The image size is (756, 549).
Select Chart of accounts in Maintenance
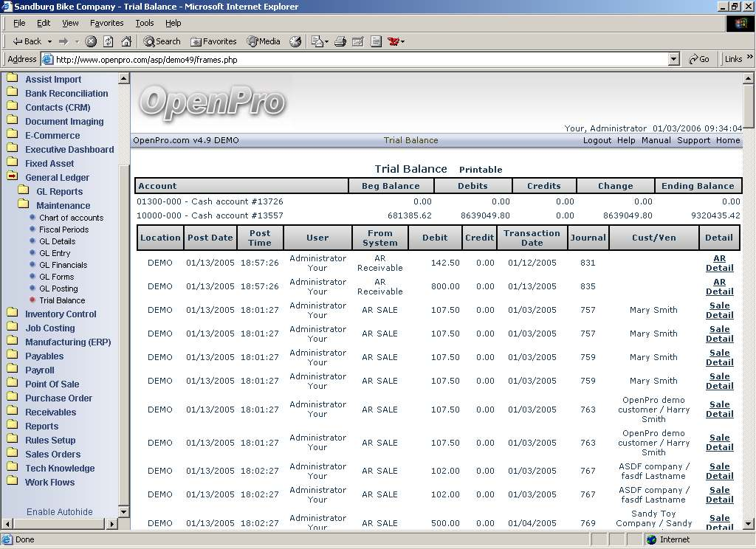(x=71, y=218)
